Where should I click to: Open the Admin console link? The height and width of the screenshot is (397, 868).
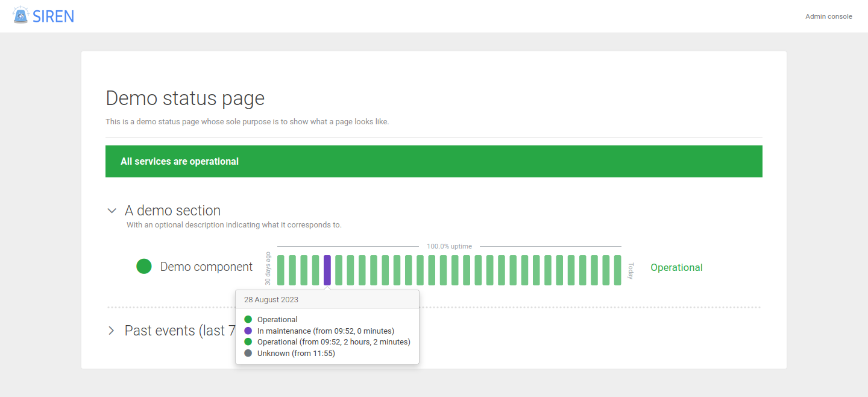click(x=828, y=16)
